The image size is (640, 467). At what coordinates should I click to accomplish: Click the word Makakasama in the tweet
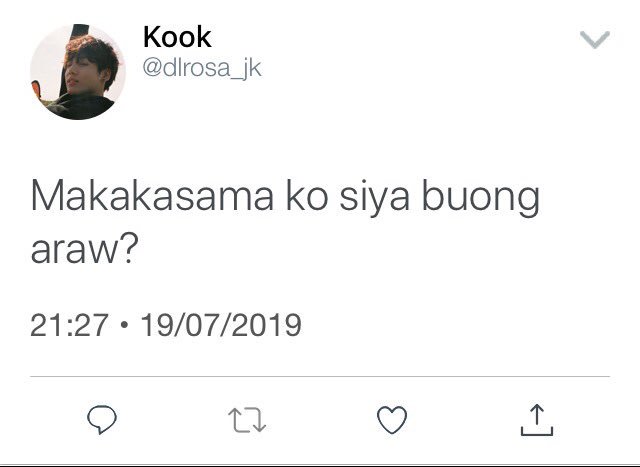coord(152,196)
